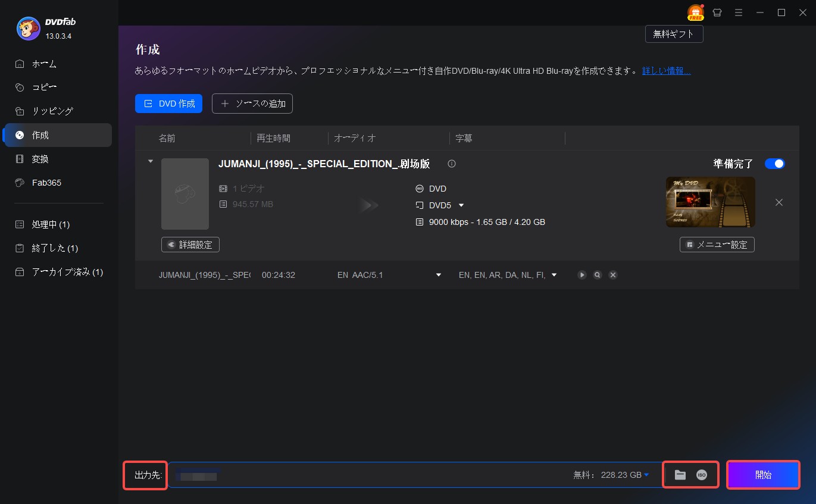Toggle the JUMANJI ready switch off
The image size is (816, 504).
(x=775, y=164)
